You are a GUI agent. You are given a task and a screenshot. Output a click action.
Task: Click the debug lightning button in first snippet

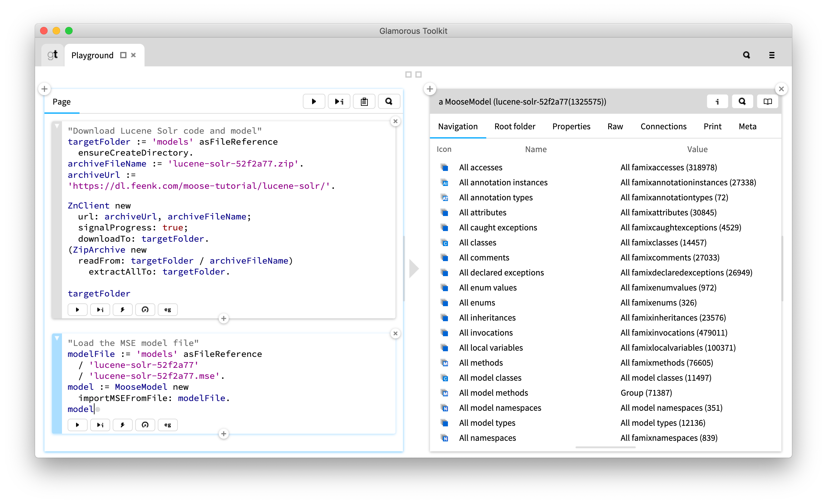[122, 309]
